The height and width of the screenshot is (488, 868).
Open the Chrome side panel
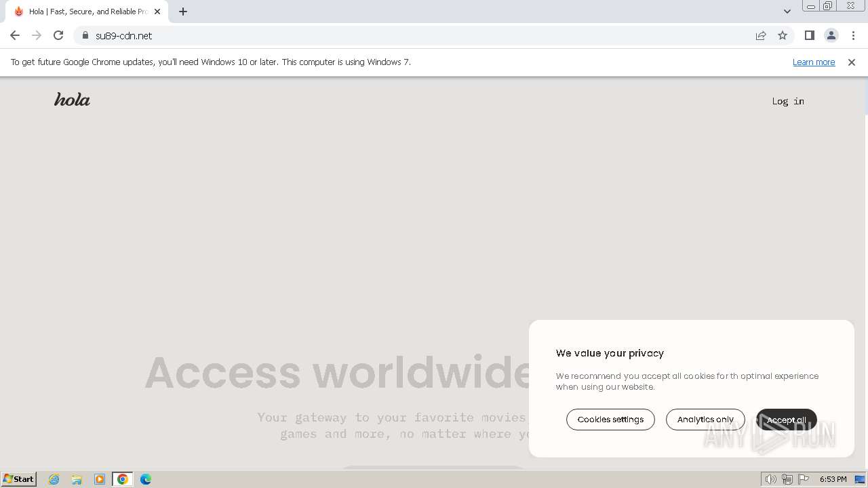point(809,35)
